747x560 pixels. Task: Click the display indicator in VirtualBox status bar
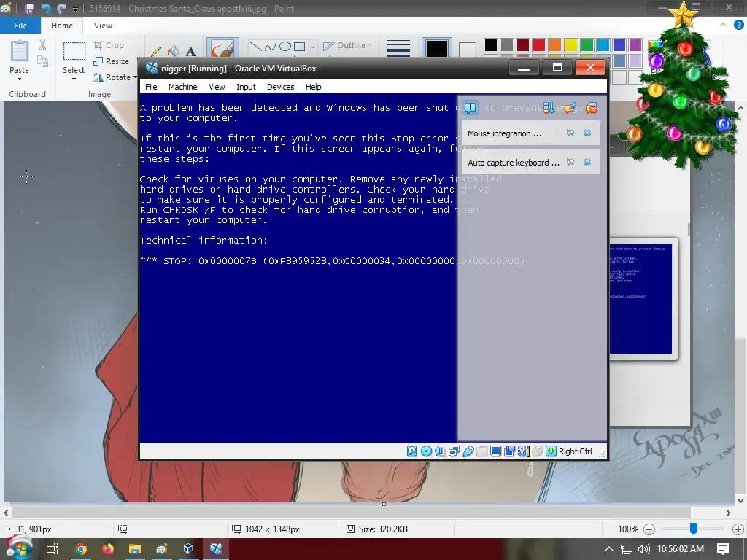point(495,451)
